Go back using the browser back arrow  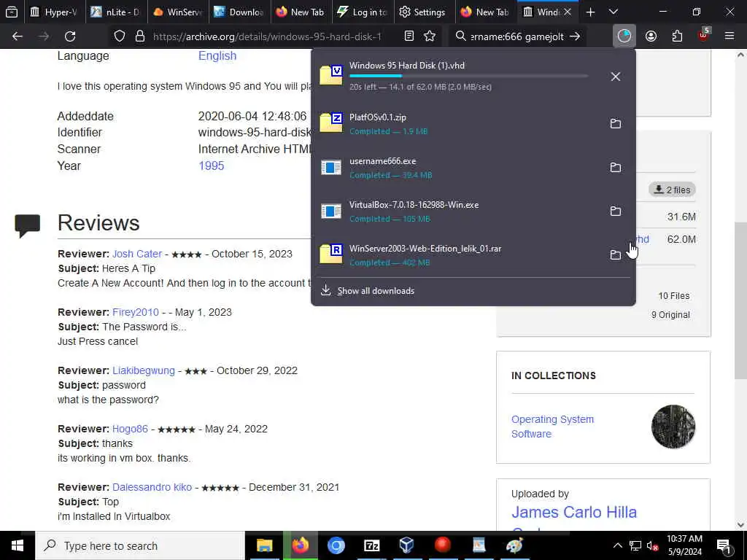(x=18, y=36)
